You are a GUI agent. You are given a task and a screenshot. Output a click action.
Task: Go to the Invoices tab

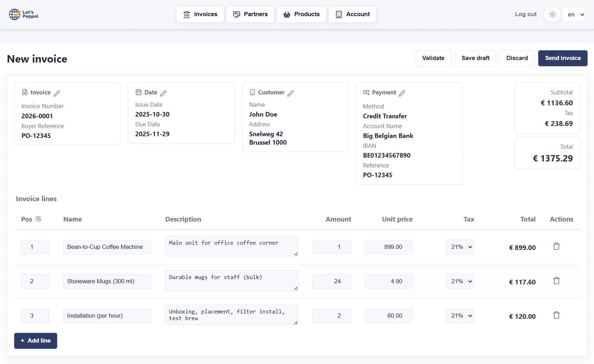pyautogui.click(x=200, y=14)
